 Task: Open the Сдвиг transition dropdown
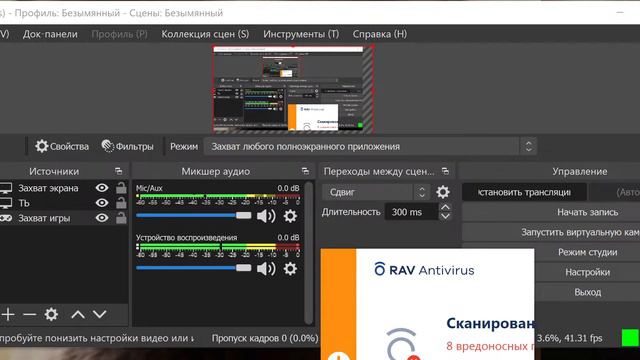[376, 192]
